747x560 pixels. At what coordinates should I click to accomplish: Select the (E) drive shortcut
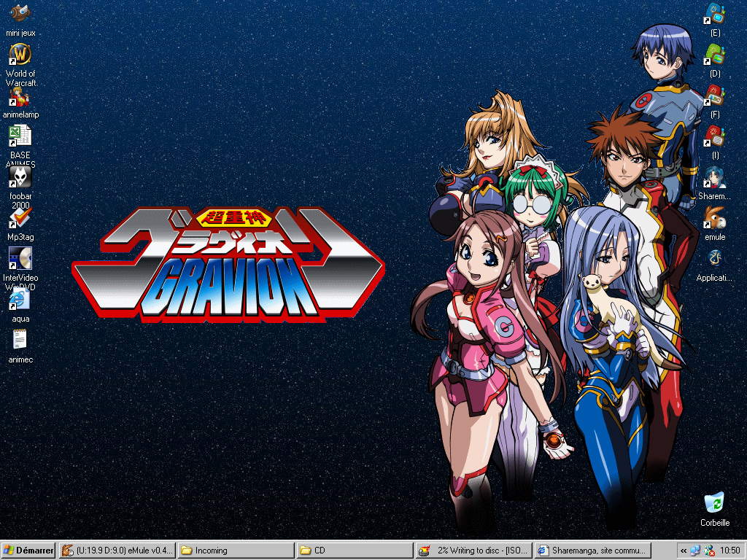(x=715, y=20)
